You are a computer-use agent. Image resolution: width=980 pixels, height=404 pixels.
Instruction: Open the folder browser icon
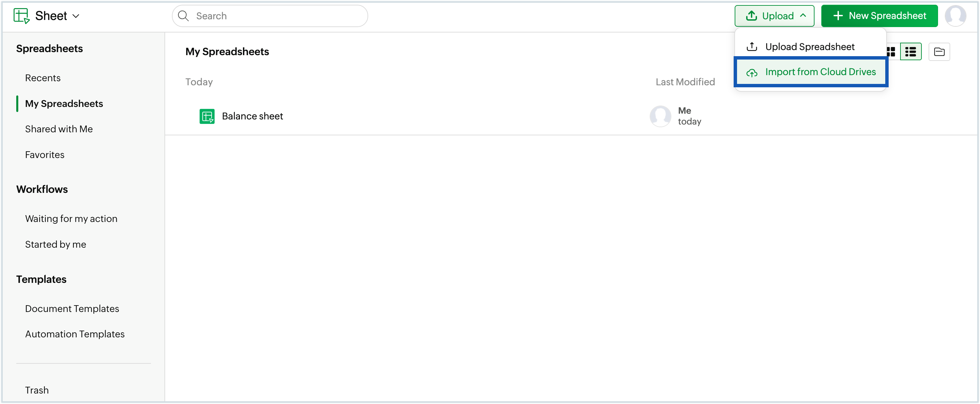click(x=939, y=51)
